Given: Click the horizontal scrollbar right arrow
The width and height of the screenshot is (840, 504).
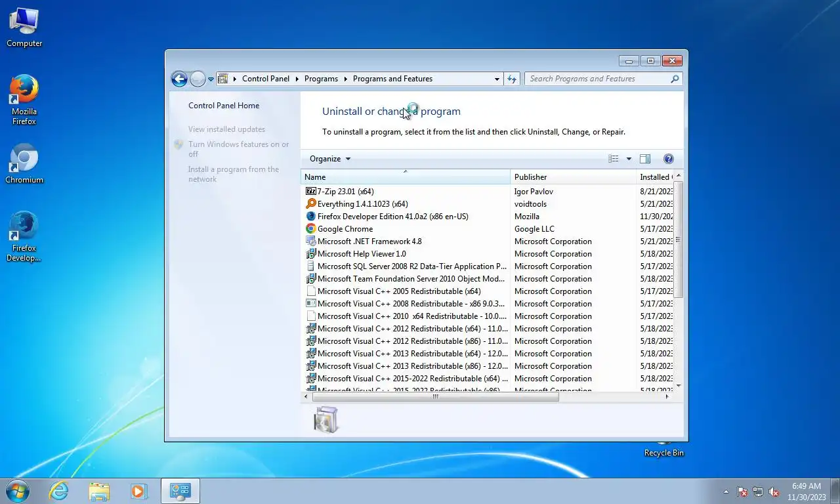Looking at the screenshot, I should (667, 397).
